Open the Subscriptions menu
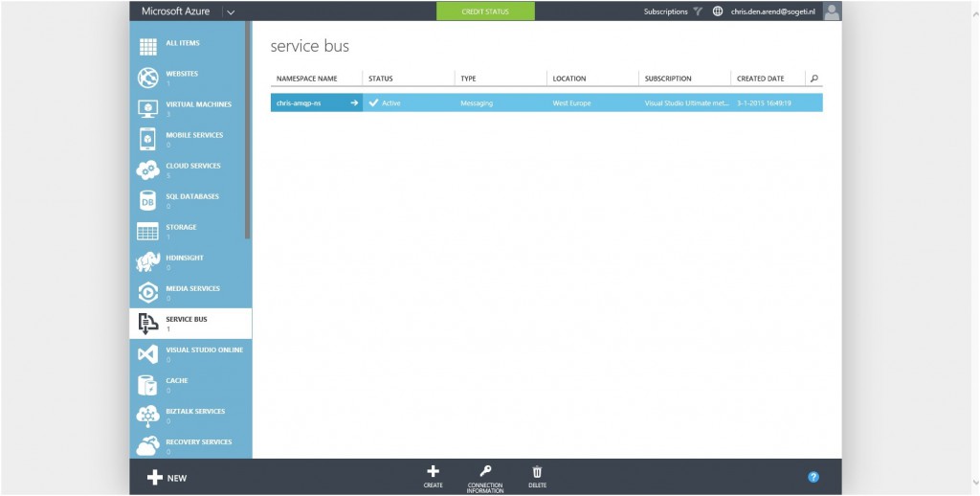 (666, 11)
